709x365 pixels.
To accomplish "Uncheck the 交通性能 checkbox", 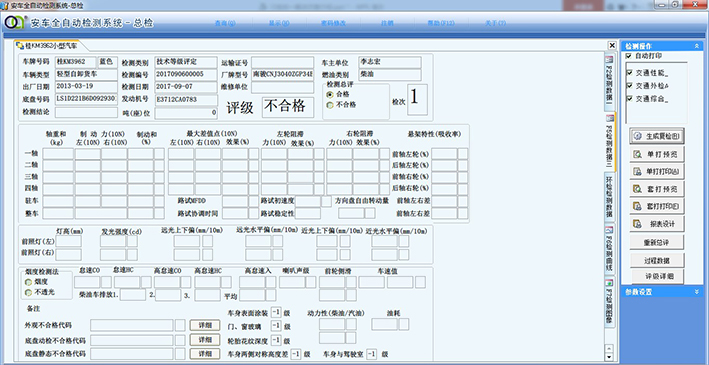I will click(x=629, y=73).
